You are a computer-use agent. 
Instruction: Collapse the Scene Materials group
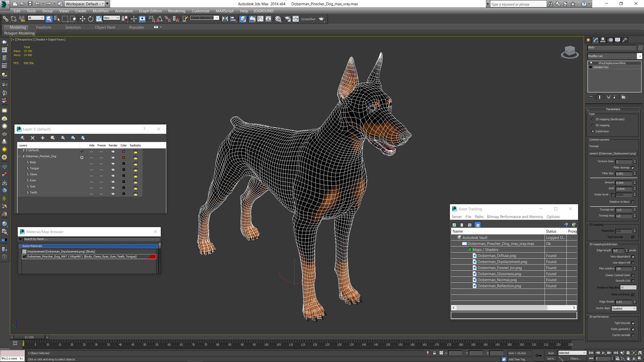point(20,246)
